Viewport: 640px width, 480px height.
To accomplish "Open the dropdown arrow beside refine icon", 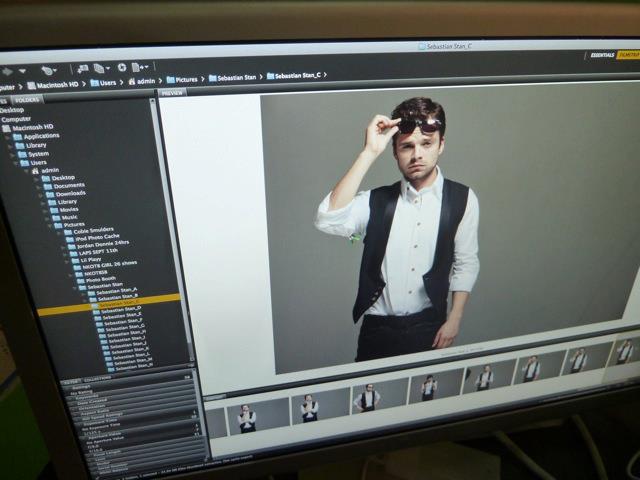I will pos(108,69).
